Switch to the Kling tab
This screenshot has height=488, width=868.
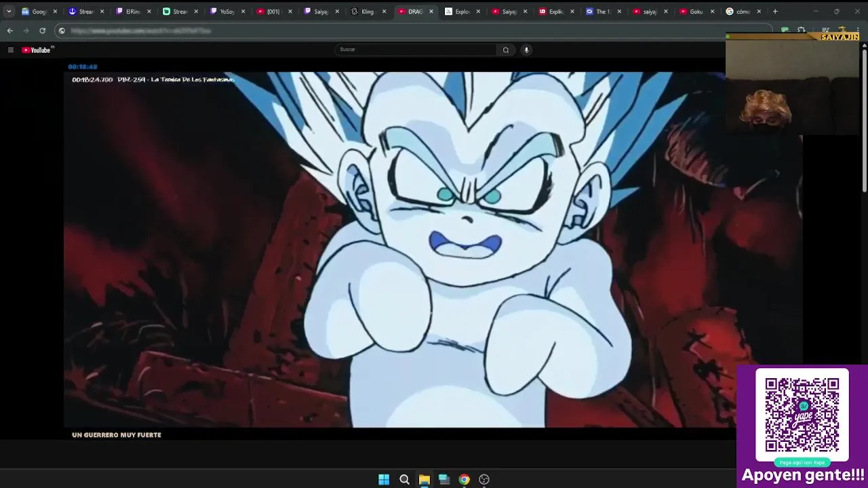(368, 12)
